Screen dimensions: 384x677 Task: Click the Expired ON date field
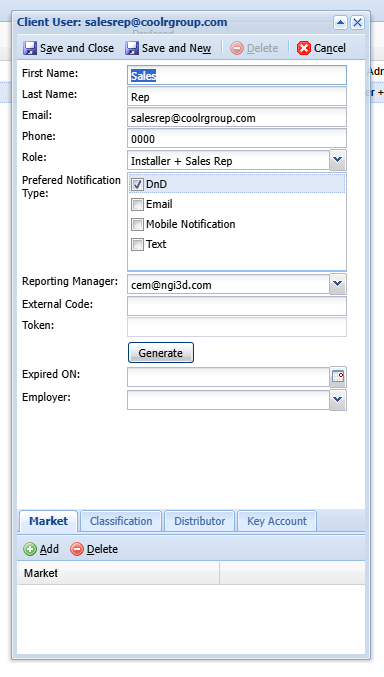tap(228, 377)
